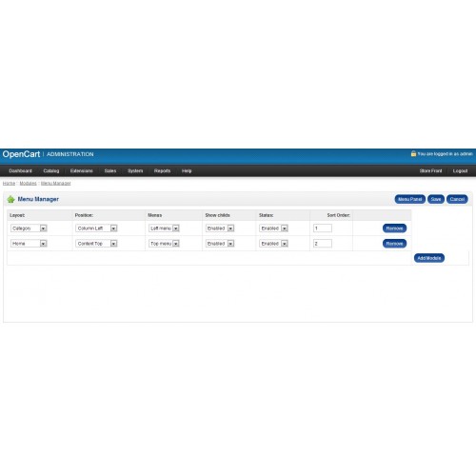Click the green Menu Manager module icon
This screenshot has height=476, width=476.
10,199
